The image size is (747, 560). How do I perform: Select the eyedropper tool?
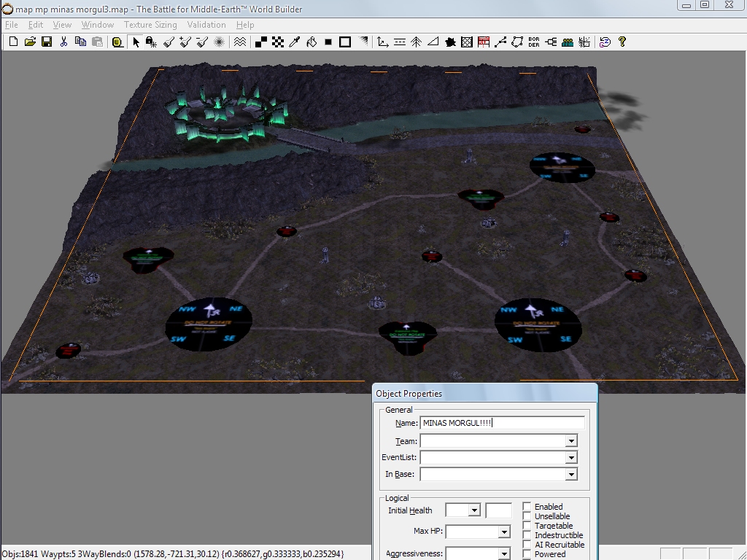coord(295,42)
